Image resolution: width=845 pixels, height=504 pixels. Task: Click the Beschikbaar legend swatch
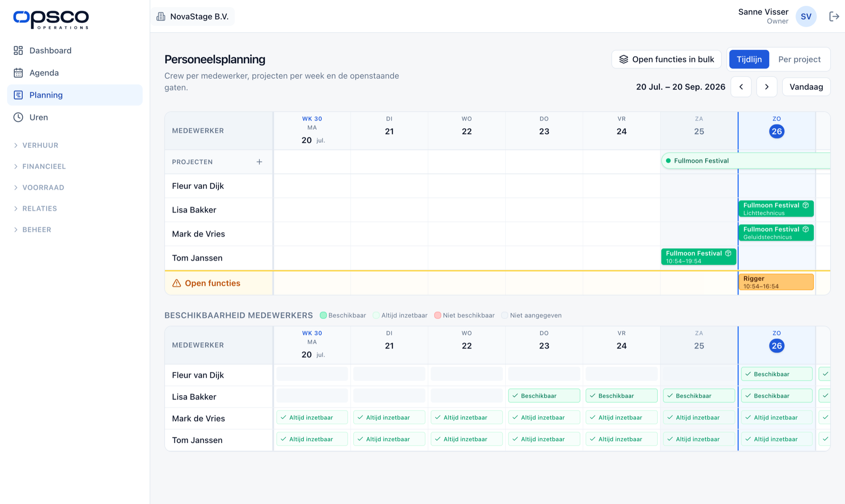tap(323, 315)
